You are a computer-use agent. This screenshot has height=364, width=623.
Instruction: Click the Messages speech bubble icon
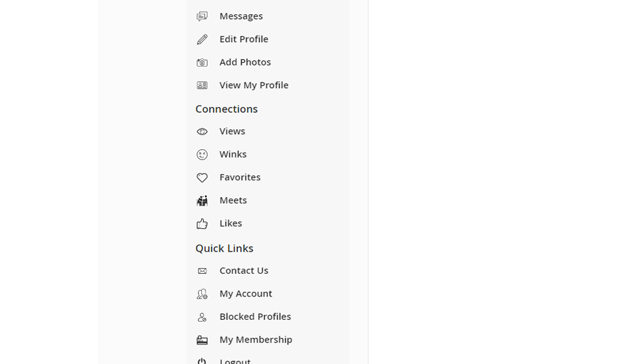point(202,16)
